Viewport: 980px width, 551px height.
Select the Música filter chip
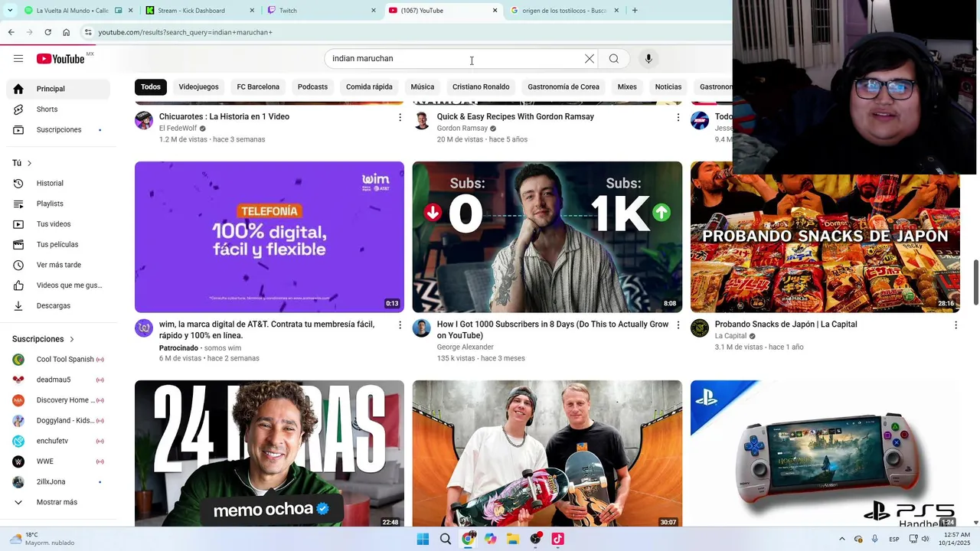pyautogui.click(x=423, y=86)
